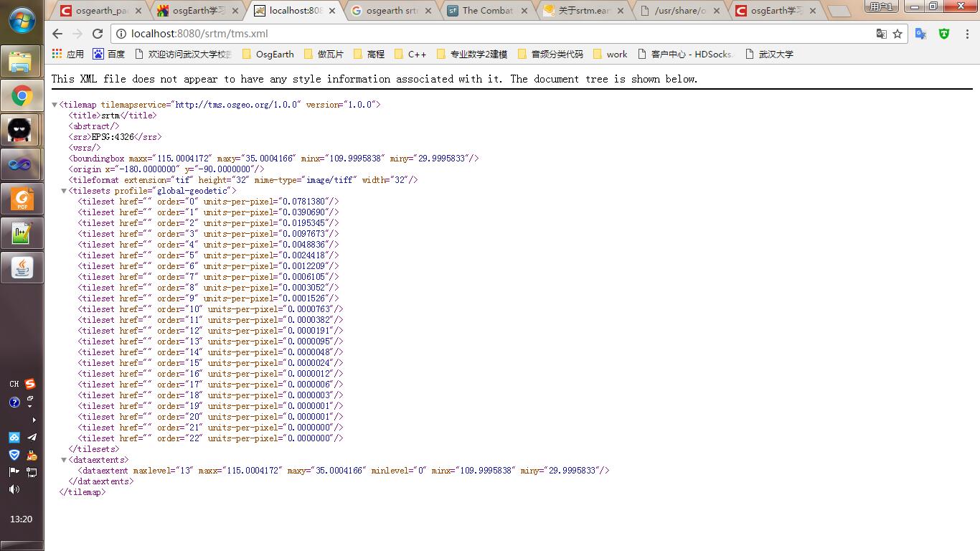Open Windows Explorer from the taskbar

(22, 62)
